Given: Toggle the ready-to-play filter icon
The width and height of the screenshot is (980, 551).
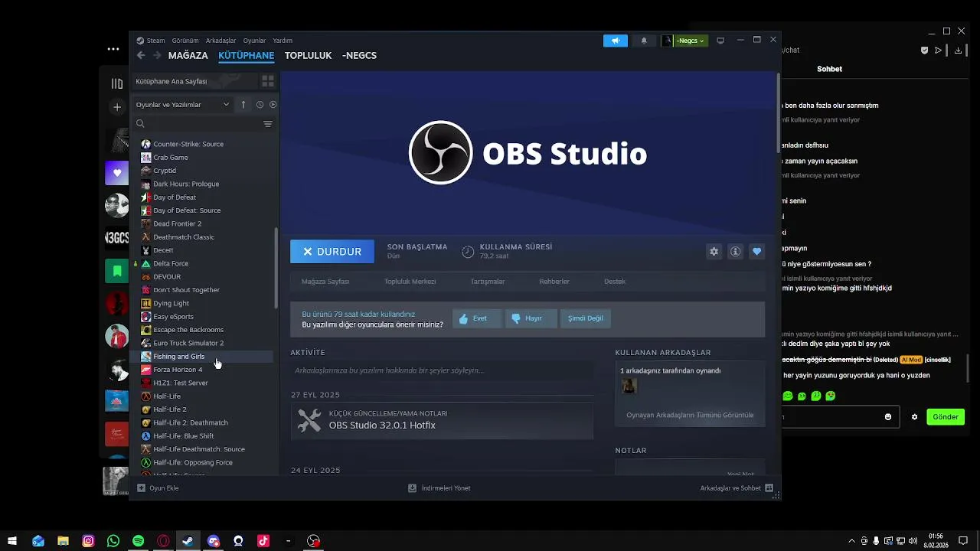Looking at the screenshot, I should pyautogui.click(x=273, y=104).
